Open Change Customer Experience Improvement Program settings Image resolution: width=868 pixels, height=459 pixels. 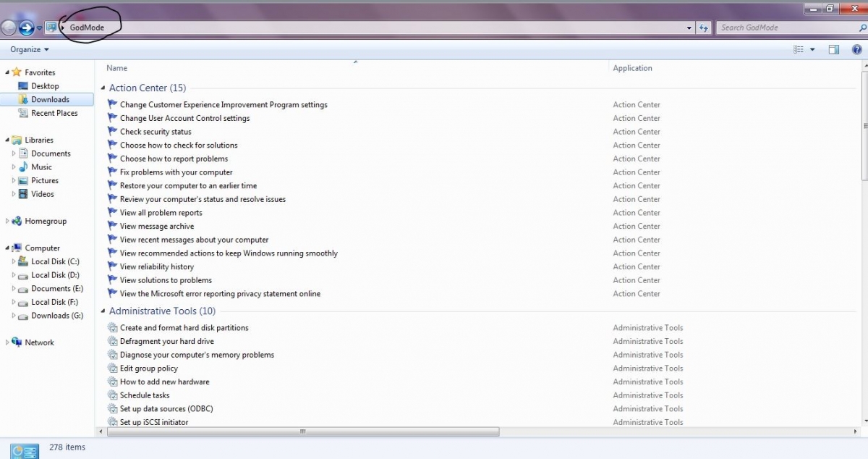pyautogui.click(x=224, y=104)
